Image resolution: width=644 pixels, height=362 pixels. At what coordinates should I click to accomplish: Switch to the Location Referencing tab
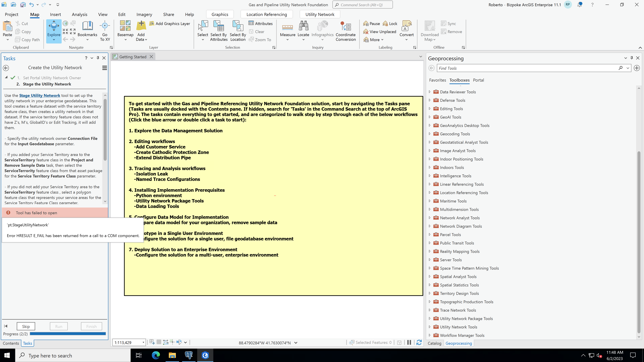pos(267,14)
